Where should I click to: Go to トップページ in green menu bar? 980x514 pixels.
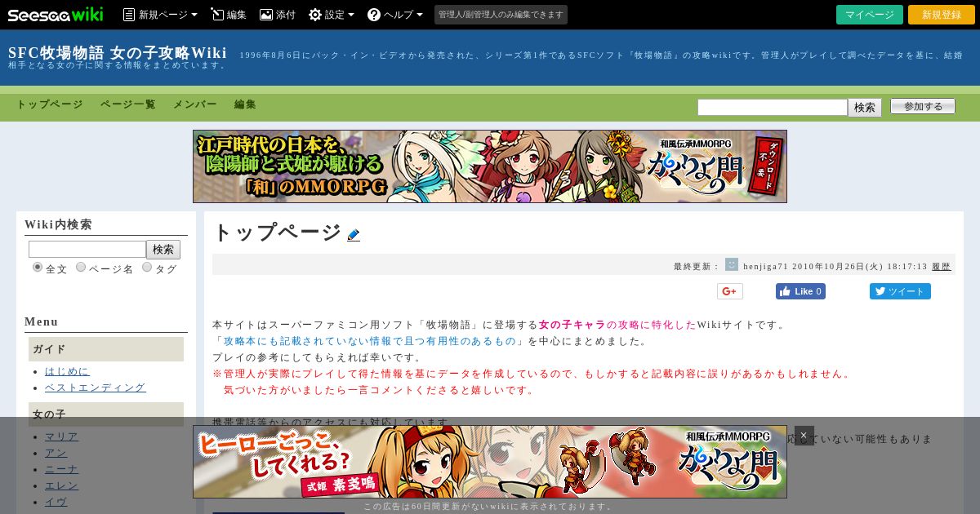(50, 104)
